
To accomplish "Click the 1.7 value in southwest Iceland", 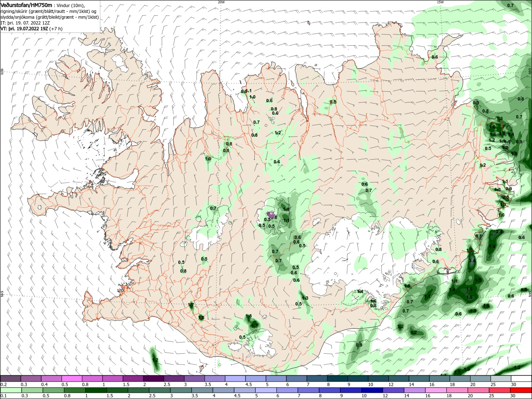I will (x=191, y=305).
